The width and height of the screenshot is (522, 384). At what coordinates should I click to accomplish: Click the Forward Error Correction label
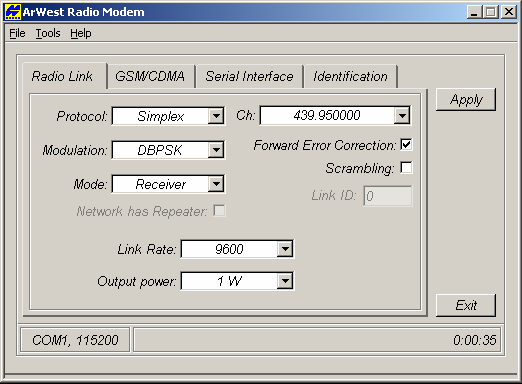[x=325, y=145]
